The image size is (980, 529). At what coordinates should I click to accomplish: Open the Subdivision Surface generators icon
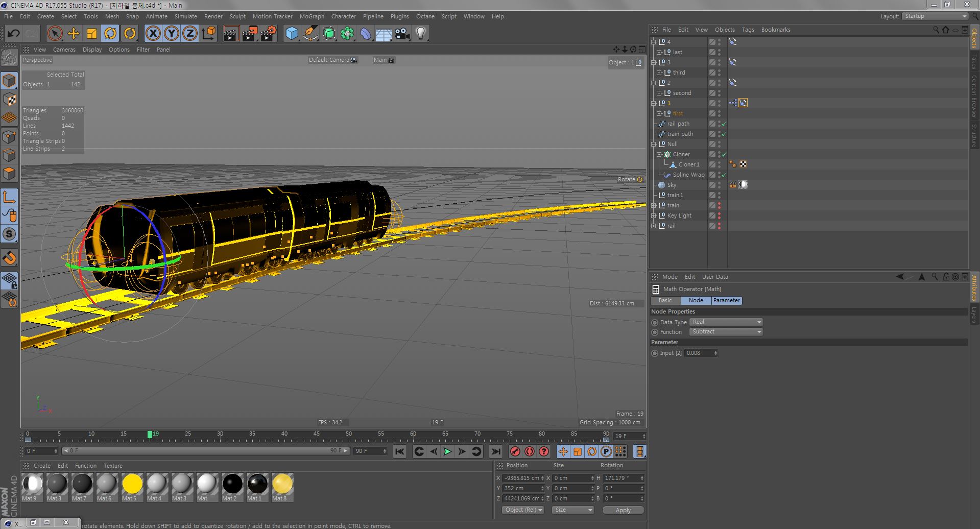pyautogui.click(x=329, y=34)
